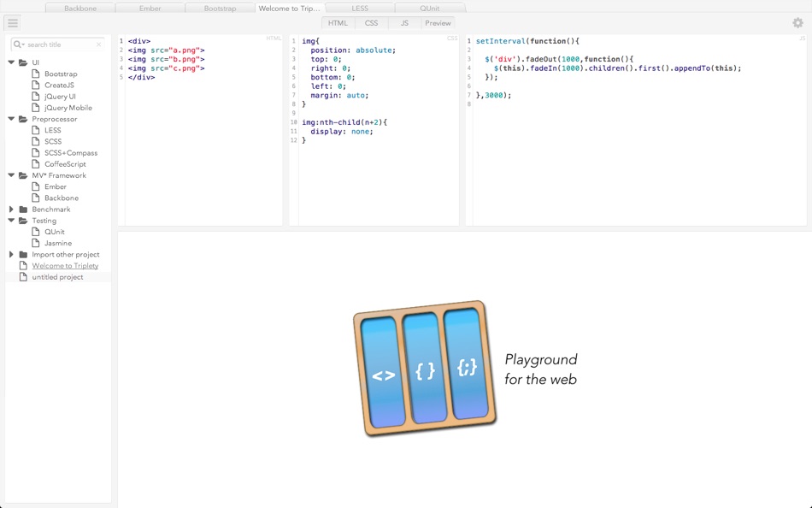Click the file icon beside Ember in the sidebar
This screenshot has width=812, height=508.
click(35, 186)
